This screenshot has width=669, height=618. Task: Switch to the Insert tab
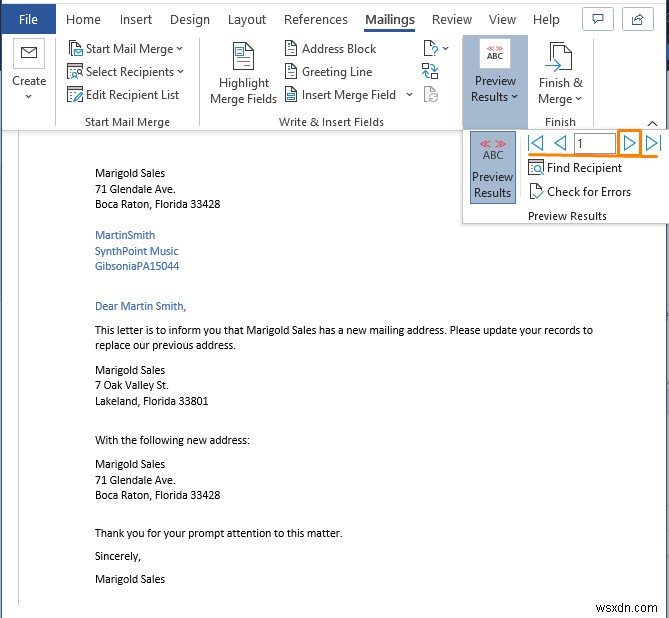coord(136,20)
